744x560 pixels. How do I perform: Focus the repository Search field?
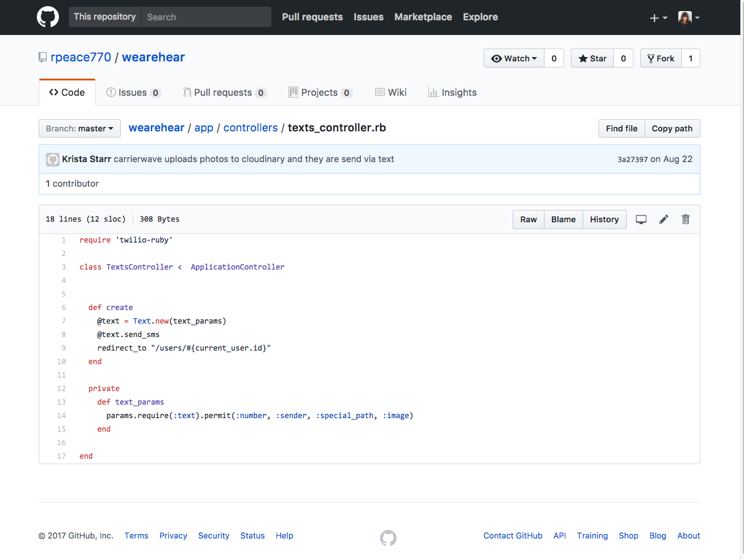[x=206, y=17]
